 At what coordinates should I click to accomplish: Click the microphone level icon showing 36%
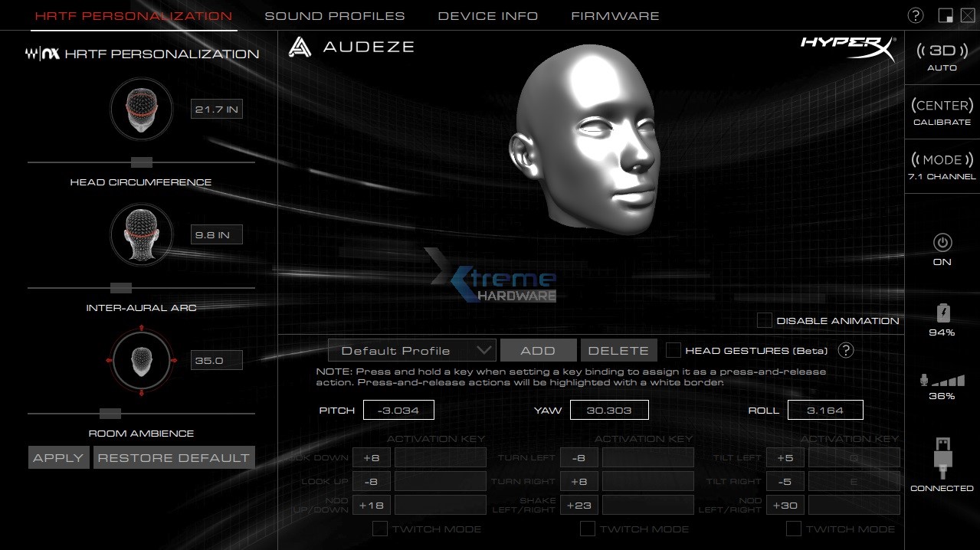click(941, 381)
